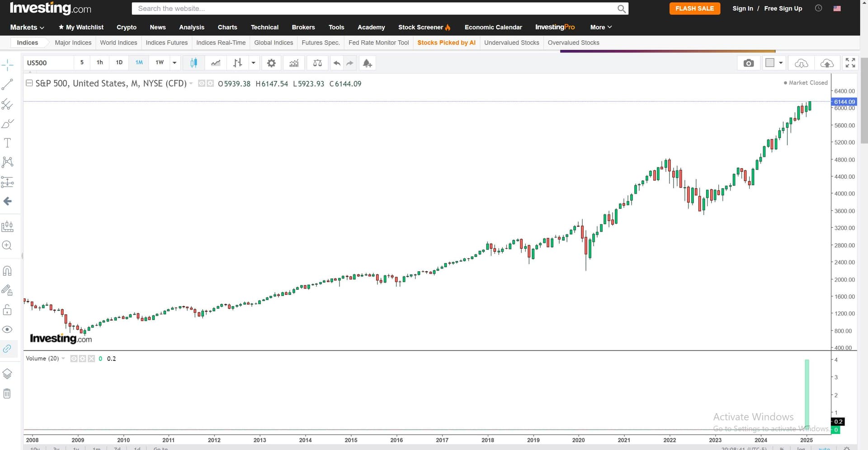Click the Sign In link

[743, 9]
